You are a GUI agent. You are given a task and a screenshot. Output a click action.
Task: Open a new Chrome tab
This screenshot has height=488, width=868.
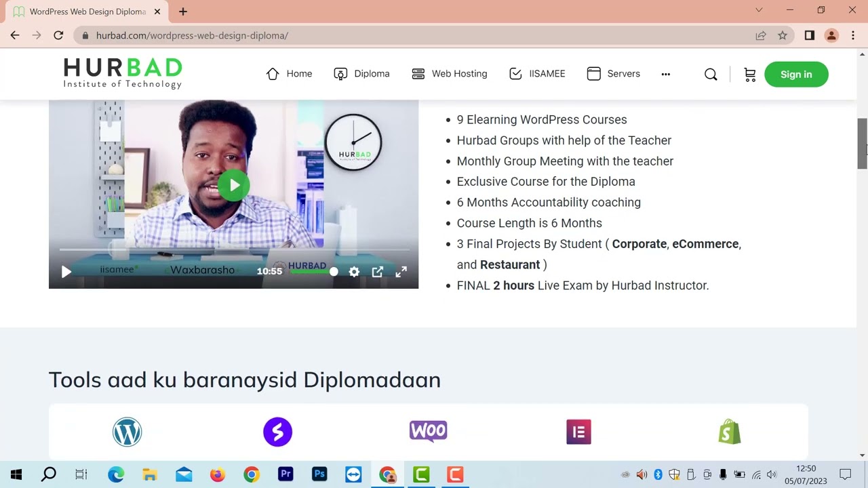click(x=183, y=12)
